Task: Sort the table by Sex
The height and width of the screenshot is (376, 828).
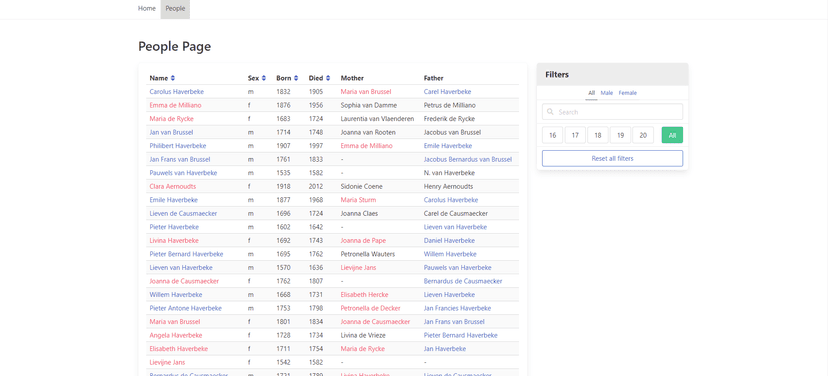Action: pos(264,78)
